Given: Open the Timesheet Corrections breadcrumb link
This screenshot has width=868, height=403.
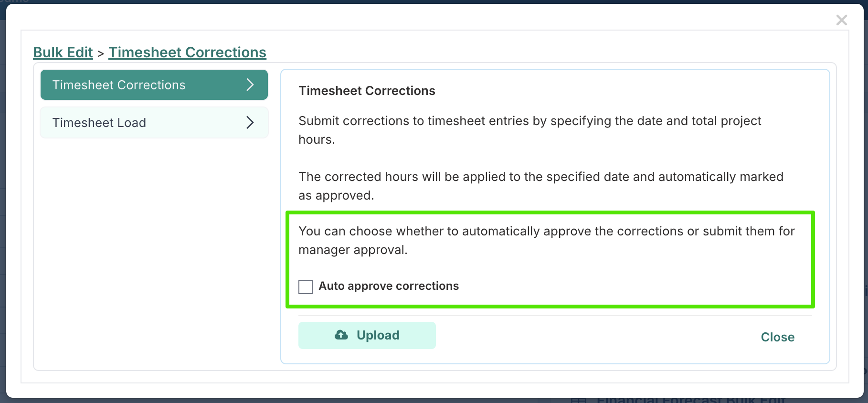Looking at the screenshot, I should tap(187, 53).
